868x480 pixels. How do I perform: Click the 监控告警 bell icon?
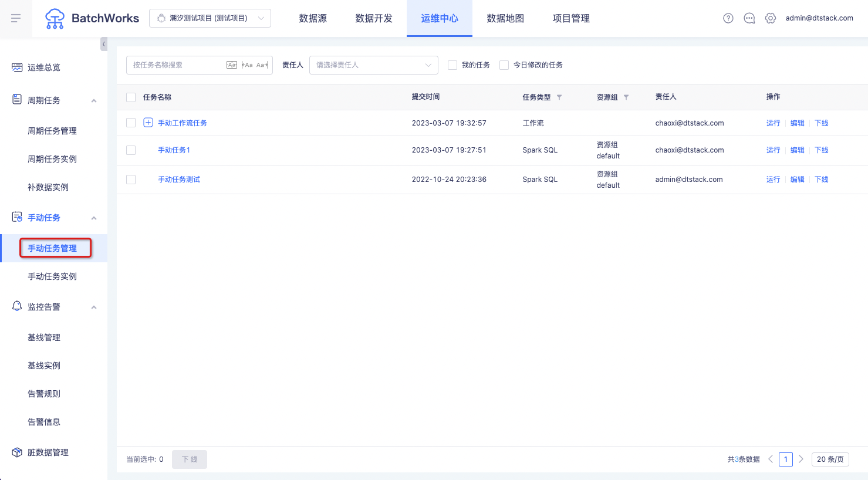point(17,306)
